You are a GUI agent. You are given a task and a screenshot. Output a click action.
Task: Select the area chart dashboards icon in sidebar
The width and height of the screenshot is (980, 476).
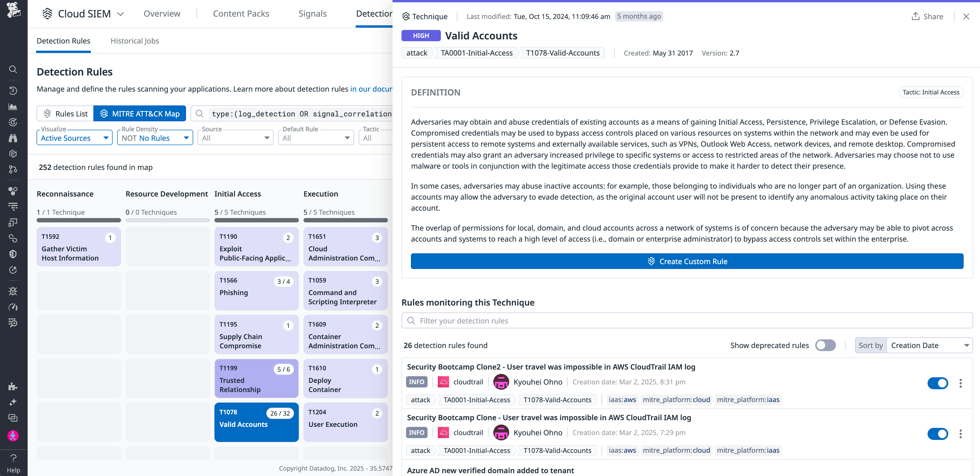[13, 106]
